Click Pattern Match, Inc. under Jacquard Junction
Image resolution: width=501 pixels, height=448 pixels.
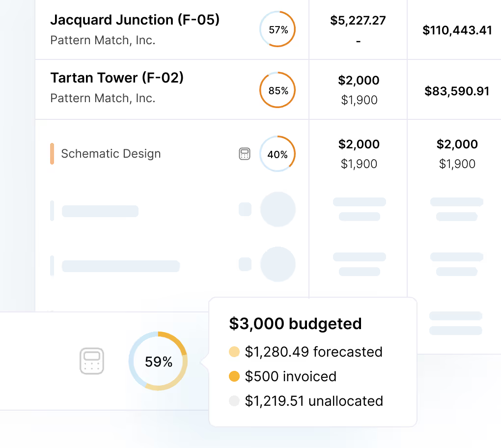click(103, 40)
